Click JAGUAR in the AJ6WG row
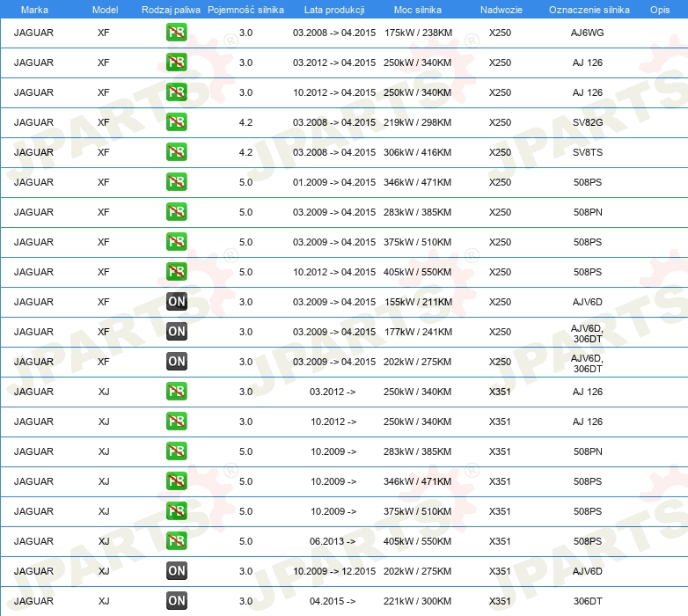This screenshot has height=616, width=688. pyautogui.click(x=33, y=33)
